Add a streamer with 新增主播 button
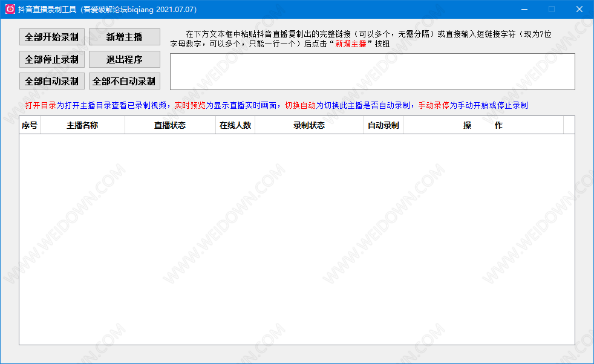Viewport: 594px width, 364px height. pos(124,37)
